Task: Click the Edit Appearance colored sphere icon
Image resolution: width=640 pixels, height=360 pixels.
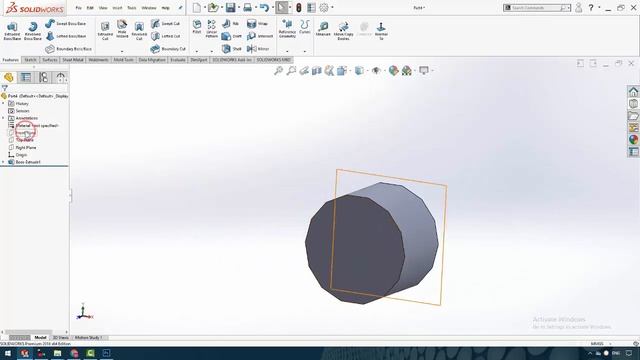Action: (x=393, y=71)
